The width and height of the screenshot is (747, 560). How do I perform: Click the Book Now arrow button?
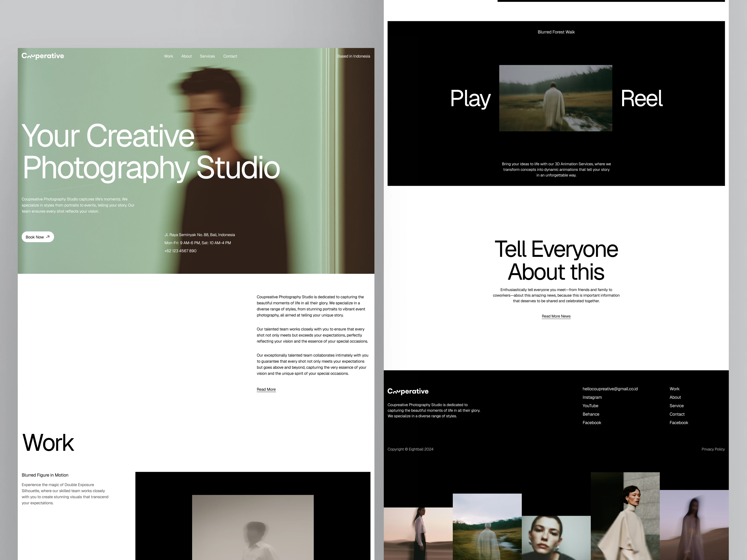(38, 237)
